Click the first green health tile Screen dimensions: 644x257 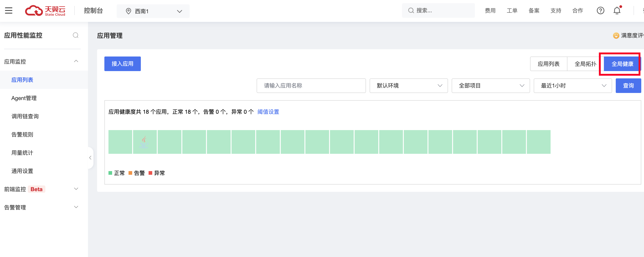tap(120, 142)
